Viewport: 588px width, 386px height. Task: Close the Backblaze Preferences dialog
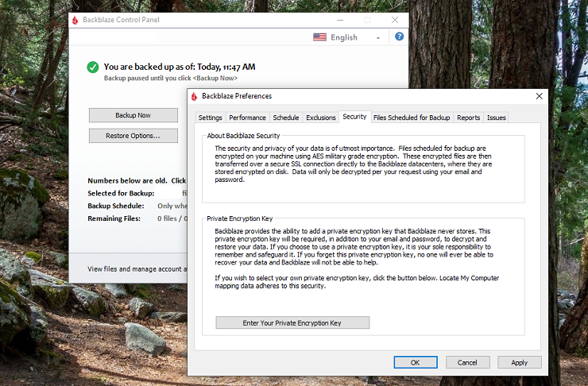(540, 96)
